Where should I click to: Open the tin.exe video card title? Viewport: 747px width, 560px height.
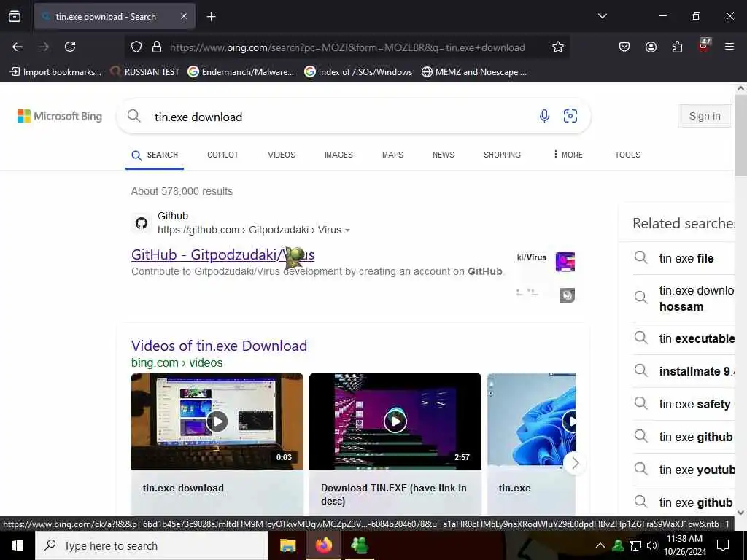(x=514, y=488)
